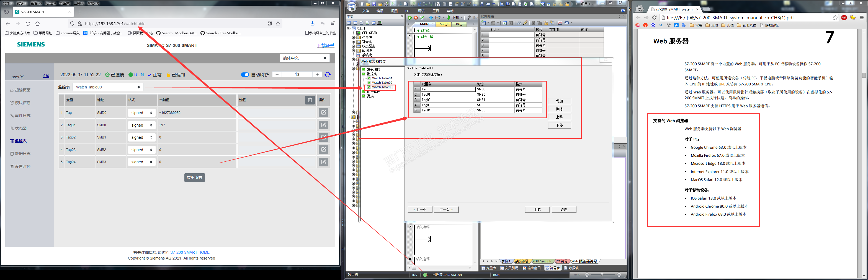The image size is (868, 280).
Task: Click the STEP 7 application orb button
Action: tap(351, 6)
